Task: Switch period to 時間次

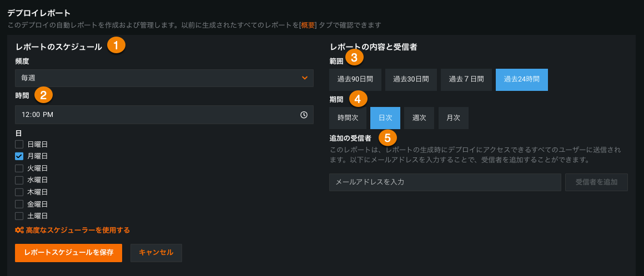Action: tap(348, 118)
